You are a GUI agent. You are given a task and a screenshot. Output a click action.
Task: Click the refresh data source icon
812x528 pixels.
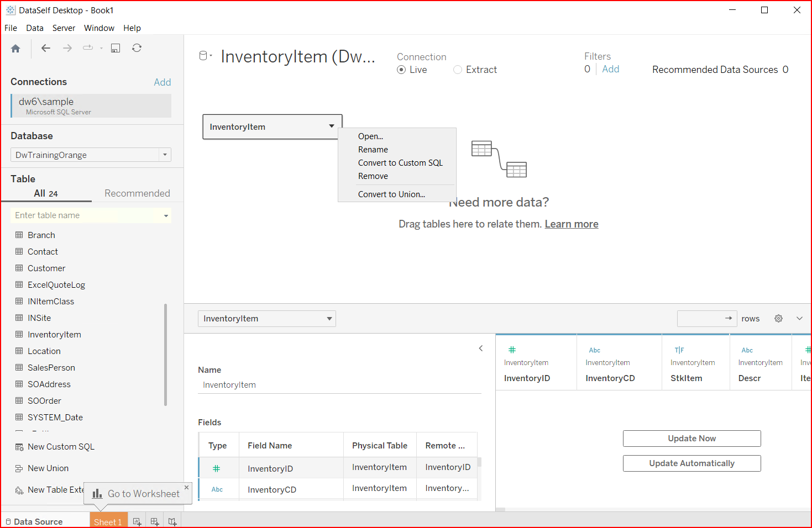pyautogui.click(x=137, y=49)
